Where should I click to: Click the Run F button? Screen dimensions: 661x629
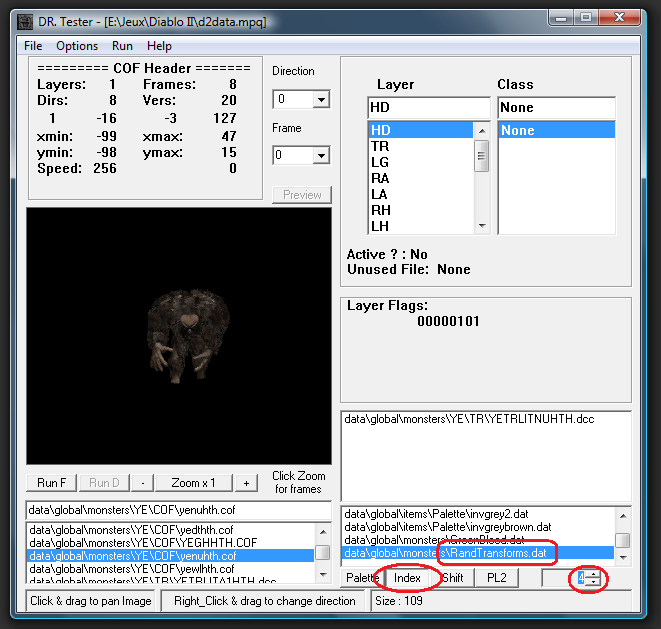pos(51,483)
